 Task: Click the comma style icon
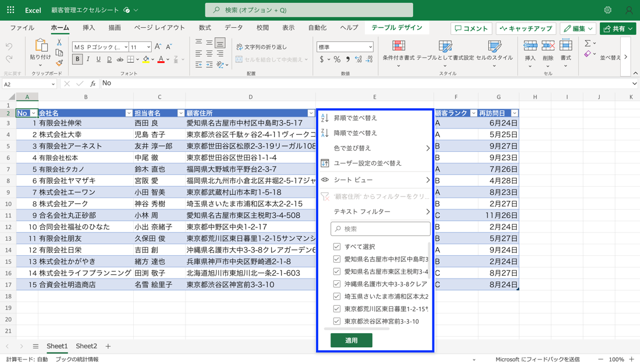(x=348, y=59)
